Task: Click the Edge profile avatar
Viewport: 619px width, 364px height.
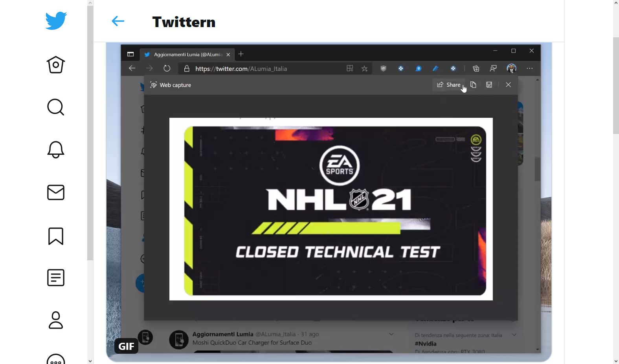Action: 511,68
